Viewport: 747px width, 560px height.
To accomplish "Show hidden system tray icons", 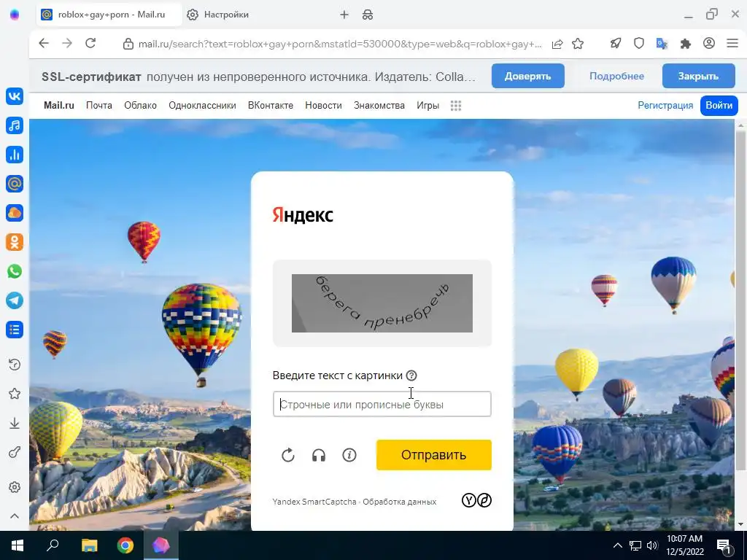I will (x=617, y=545).
